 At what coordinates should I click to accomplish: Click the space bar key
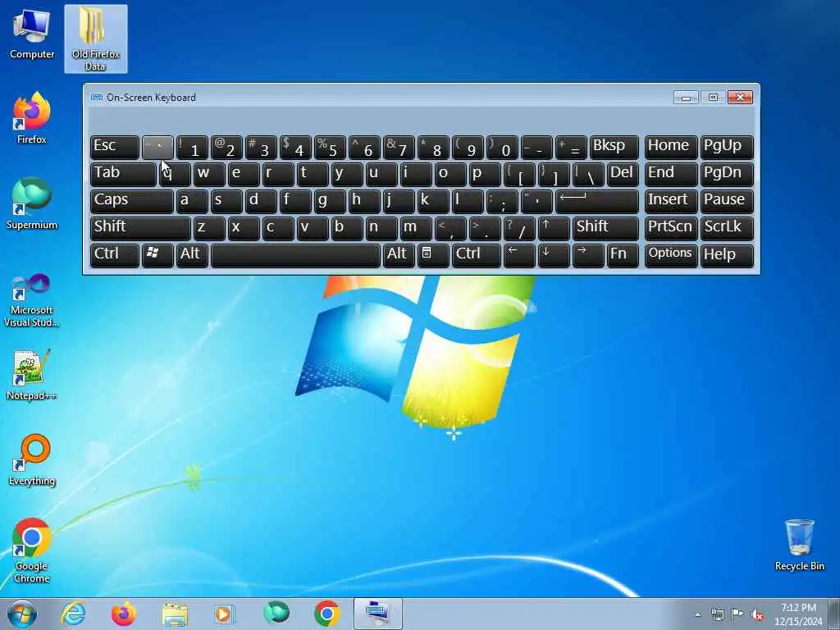tap(295, 255)
